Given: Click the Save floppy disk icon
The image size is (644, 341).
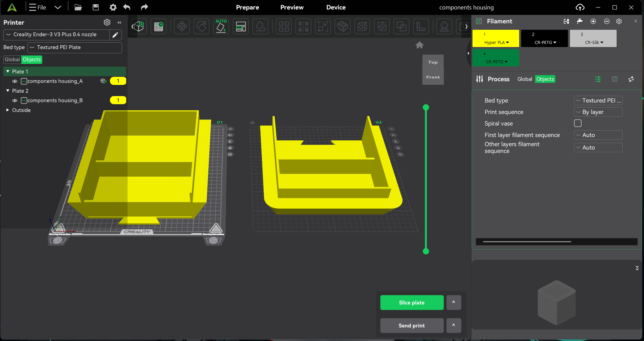Looking at the screenshot, I should (x=96, y=7).
